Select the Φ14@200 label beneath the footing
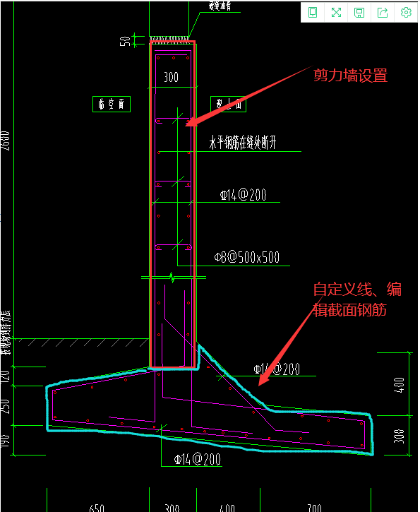Image resolution: width=420 pixels, height=512 pixels. 198,460
